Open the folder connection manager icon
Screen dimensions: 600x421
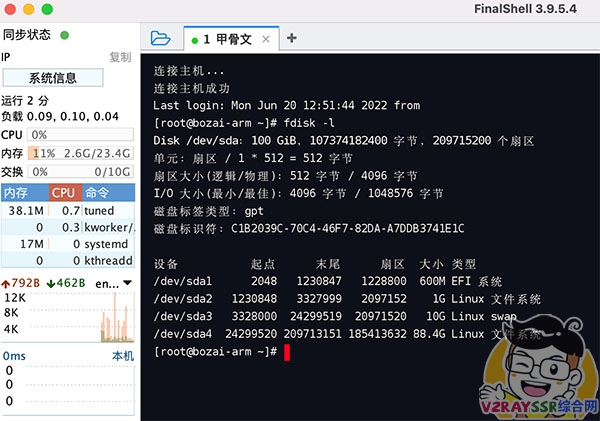(x=160, y=39)
